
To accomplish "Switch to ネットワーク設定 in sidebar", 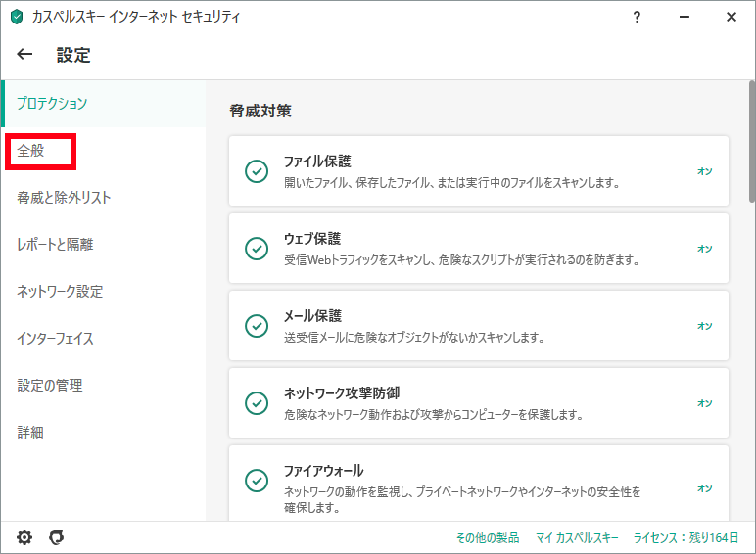I will click(x=60, y=292).
